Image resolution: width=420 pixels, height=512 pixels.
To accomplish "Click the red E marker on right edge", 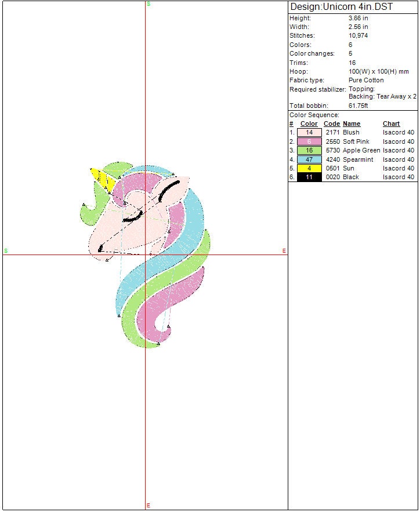I will click(x=284, y=250).
